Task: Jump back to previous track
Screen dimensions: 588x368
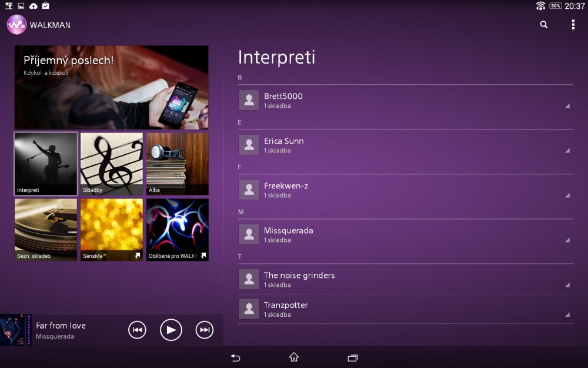Action: (137, 330)
